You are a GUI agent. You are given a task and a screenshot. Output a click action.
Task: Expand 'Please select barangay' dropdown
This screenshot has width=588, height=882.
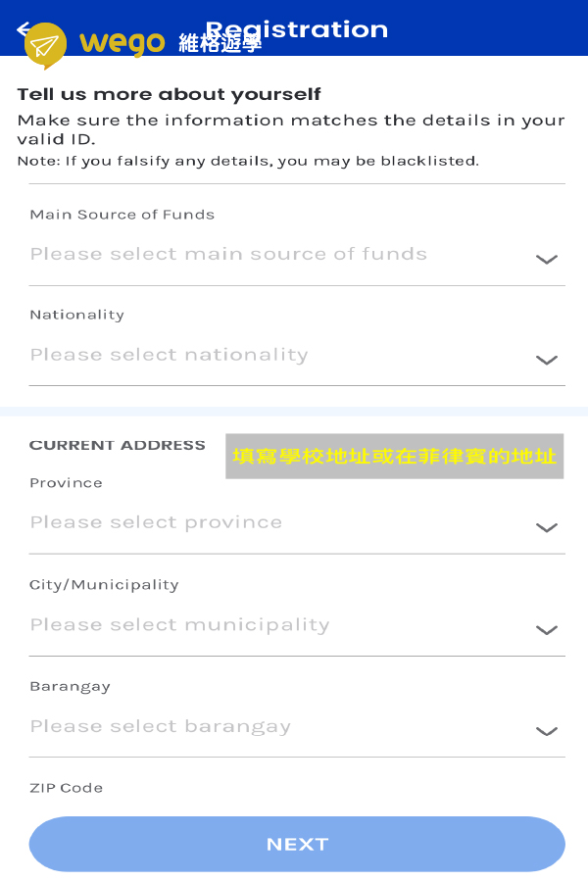(x=160, y=727)
